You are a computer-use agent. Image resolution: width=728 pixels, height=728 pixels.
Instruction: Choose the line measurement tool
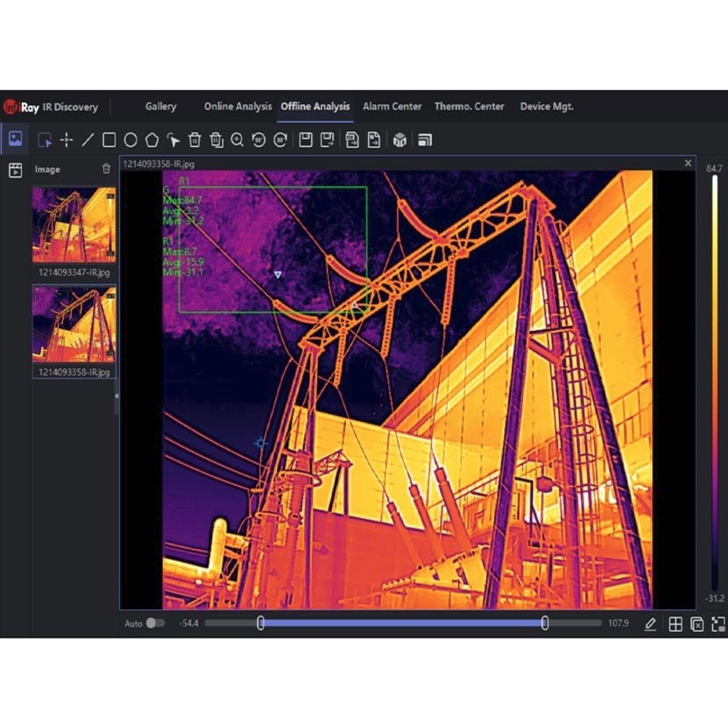tap(88, 140)
